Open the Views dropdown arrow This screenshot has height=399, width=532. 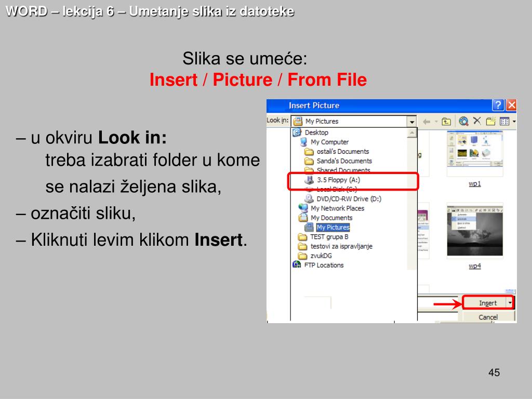tap(514, 122)
